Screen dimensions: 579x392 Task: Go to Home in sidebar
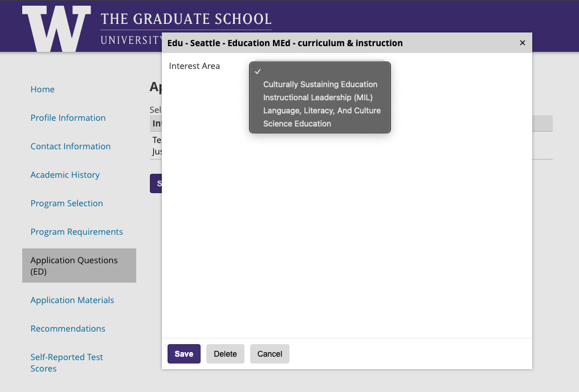(43, 89)
